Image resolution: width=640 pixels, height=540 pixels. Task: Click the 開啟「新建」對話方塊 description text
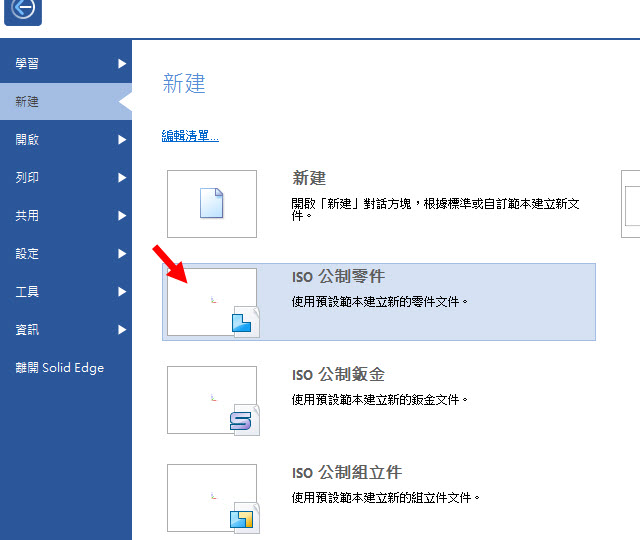[x=436, y=209]
